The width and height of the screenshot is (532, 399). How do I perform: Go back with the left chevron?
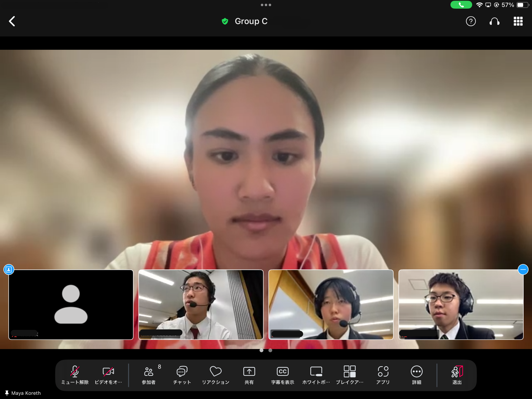tap(12, 21)
